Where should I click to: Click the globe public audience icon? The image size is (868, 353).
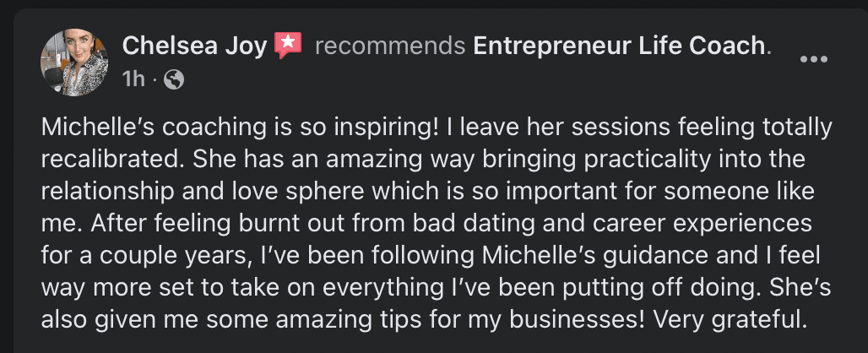point(174,79)
